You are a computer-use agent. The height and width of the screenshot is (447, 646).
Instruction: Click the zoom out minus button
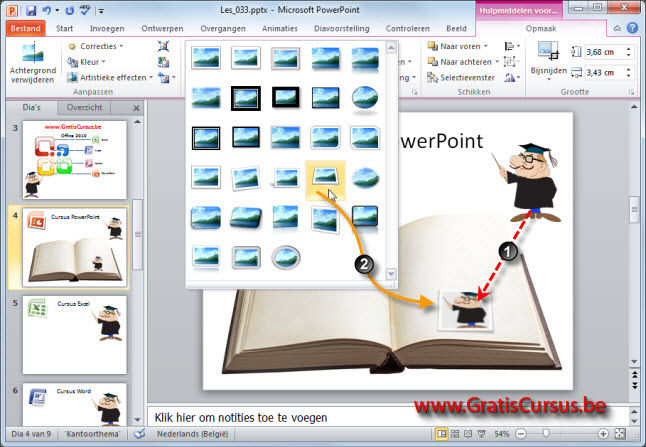(521, 433)
